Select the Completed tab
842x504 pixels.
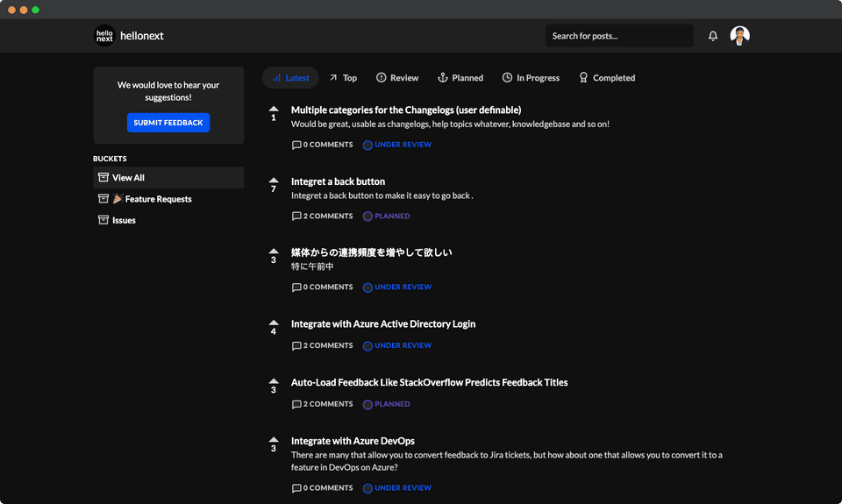click(x=606, y=78)
